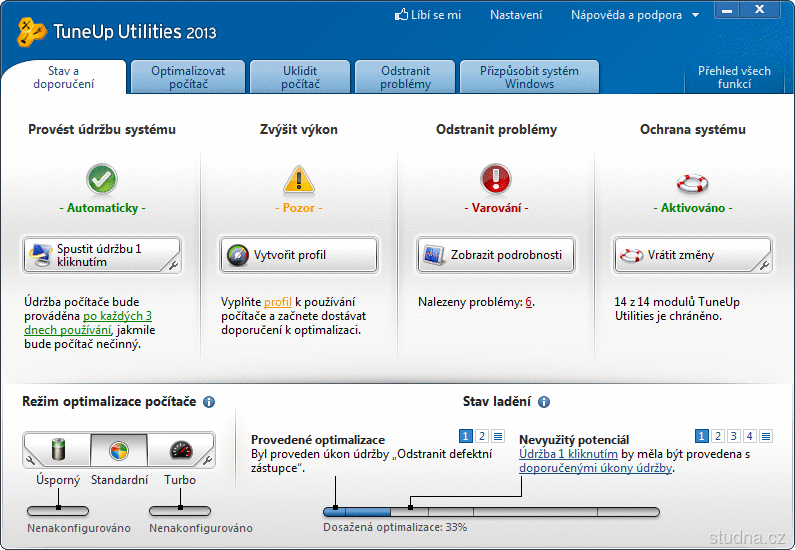Switch to Přizpůsobit systém Windows tab

[529, 77]
